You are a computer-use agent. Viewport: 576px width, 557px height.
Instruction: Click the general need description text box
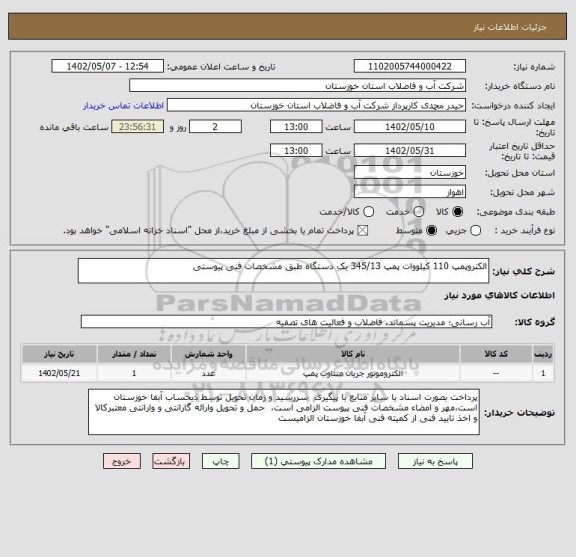(x=283, y=271)
